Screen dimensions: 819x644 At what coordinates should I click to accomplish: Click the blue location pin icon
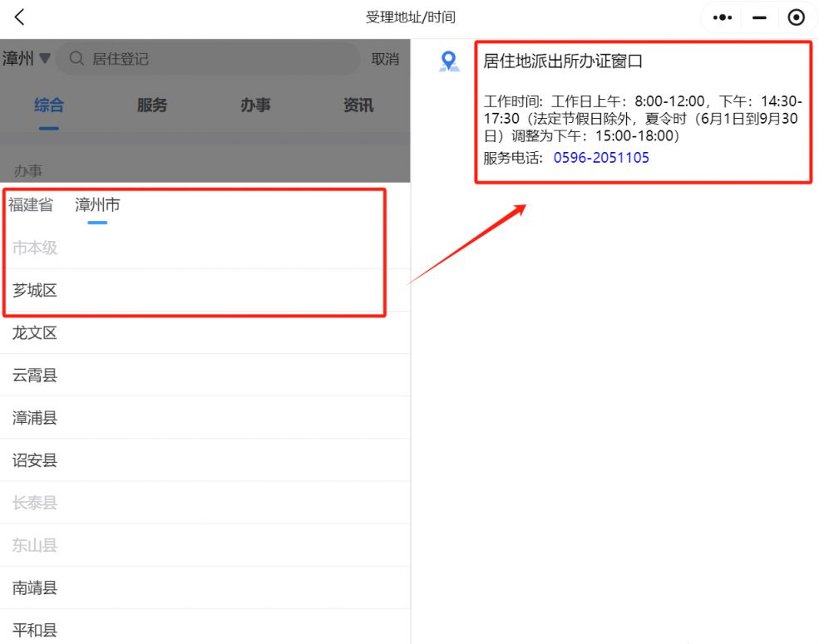click(449, 61)
